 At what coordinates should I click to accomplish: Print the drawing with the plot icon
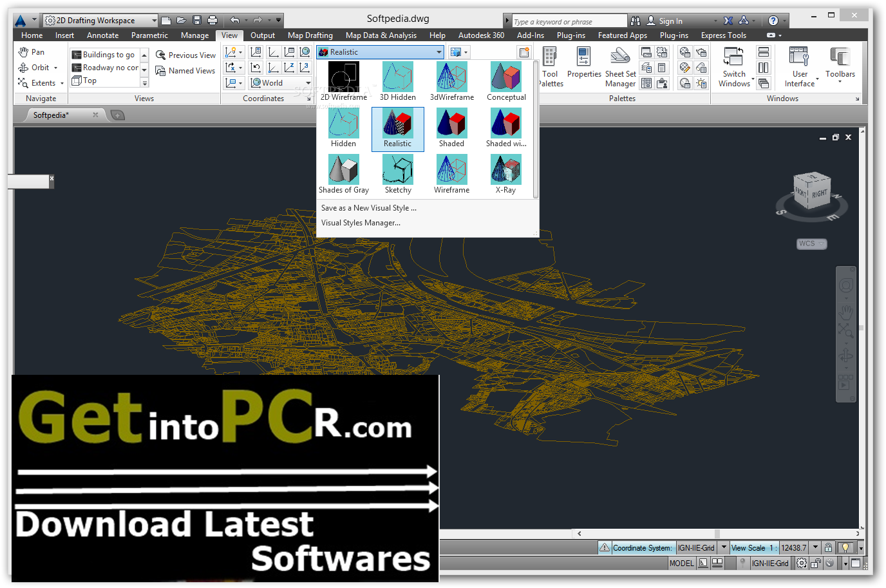(x=212, y=21)
